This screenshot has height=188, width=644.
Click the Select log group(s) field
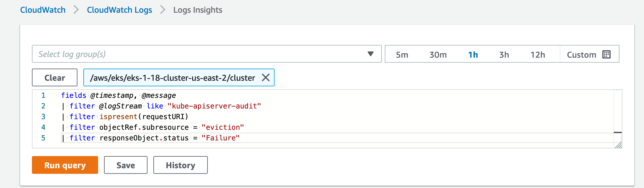coord(207,54)
